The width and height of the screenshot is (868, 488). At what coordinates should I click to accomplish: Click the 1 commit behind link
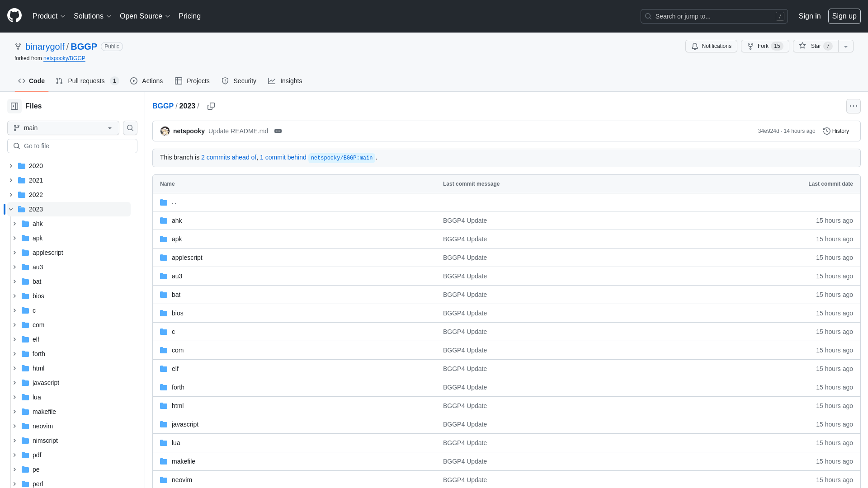coord(283,157)
